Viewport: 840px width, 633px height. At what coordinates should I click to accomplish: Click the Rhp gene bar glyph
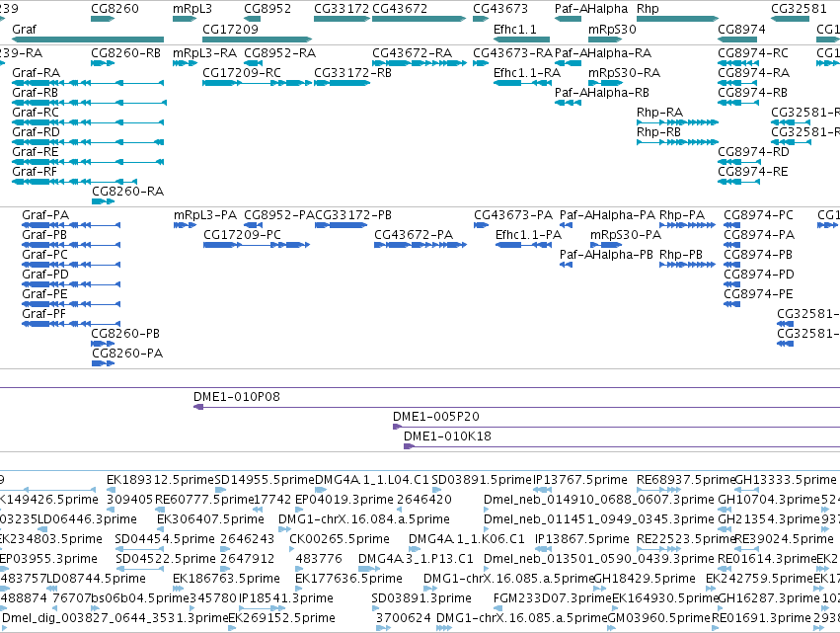pyautogui.click(x=677, y=19)
